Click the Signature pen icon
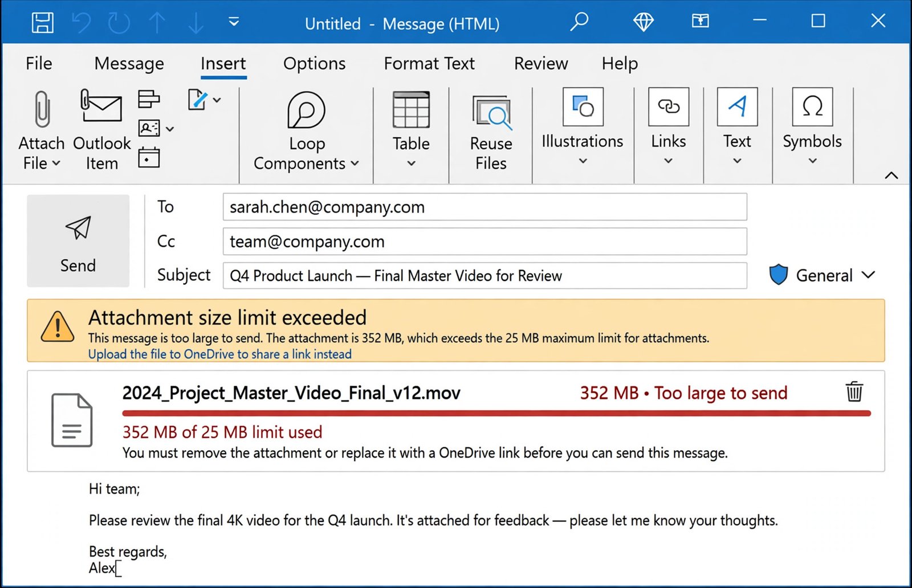 [x=197, y=100]
